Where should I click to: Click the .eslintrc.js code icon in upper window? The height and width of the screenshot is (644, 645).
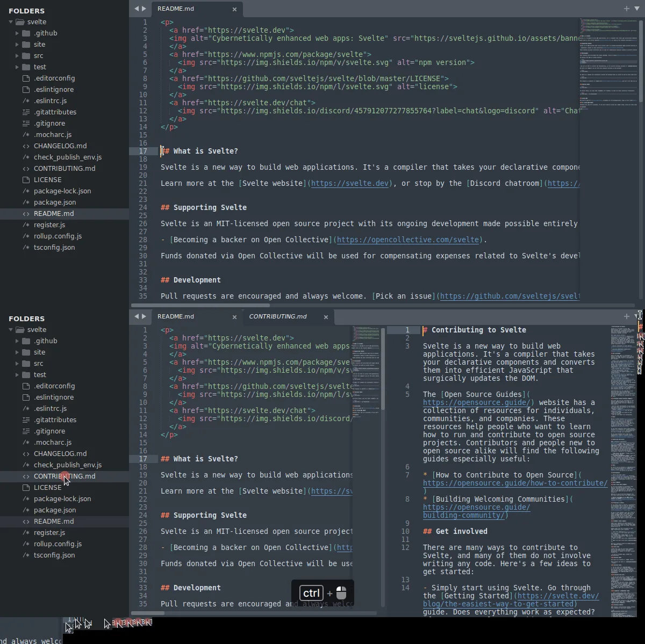pyautogui.click(x=26, y=101)
